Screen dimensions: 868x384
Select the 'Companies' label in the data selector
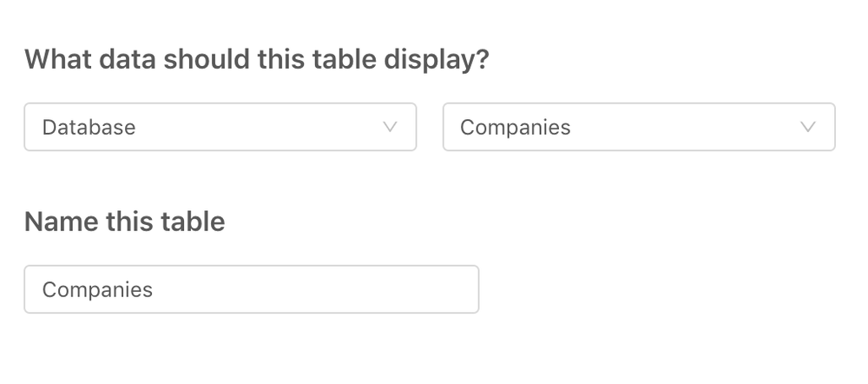click(x=515, y=127)
